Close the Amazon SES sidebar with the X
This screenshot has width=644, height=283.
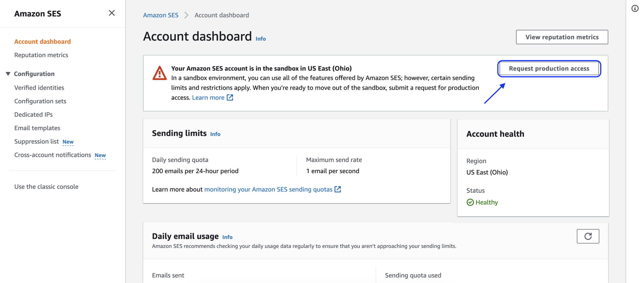112,13
